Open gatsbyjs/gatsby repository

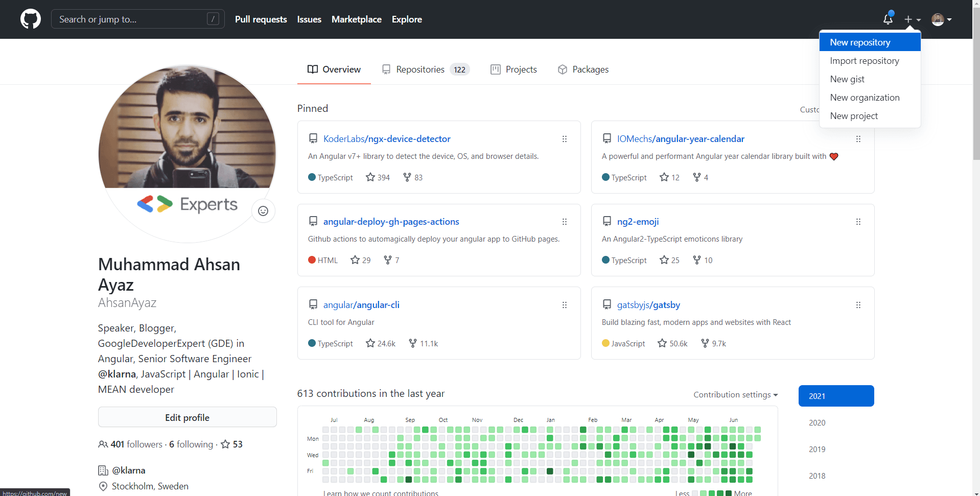pos(648,305)
